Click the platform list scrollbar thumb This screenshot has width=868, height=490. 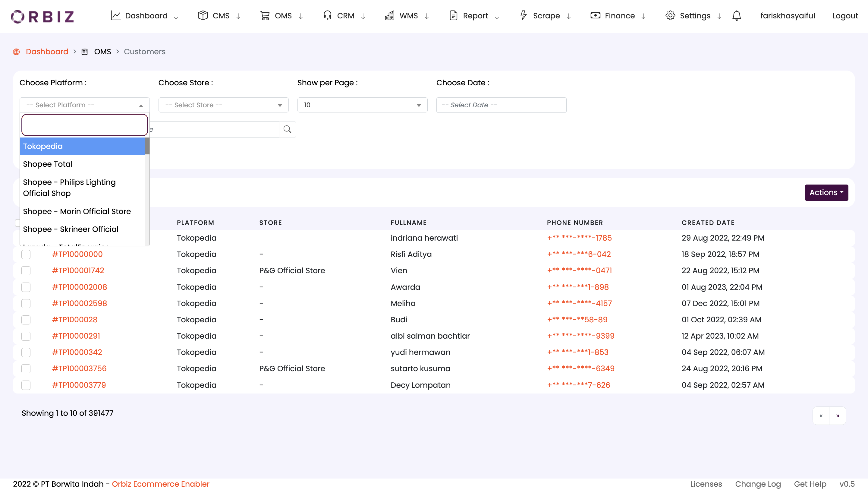(147, 146)
